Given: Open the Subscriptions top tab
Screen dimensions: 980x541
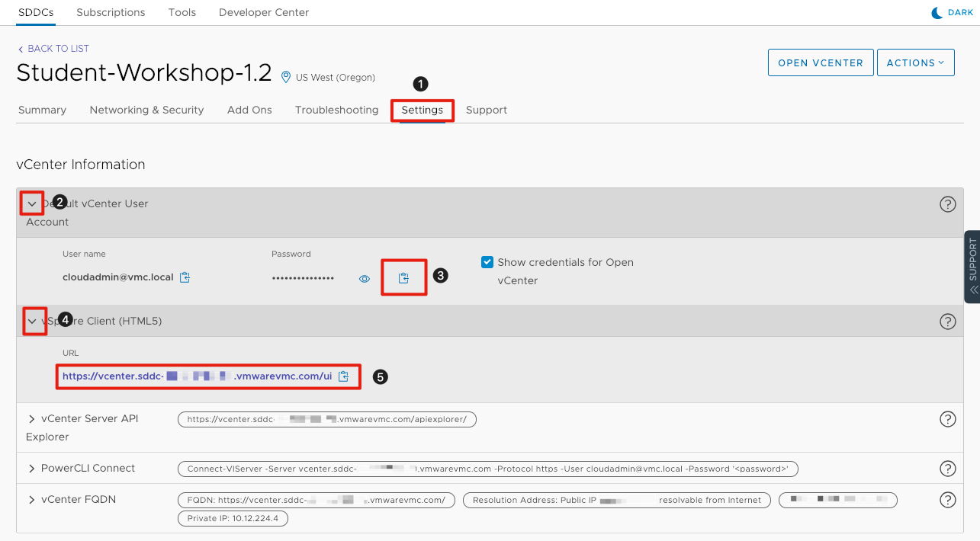Looking at the screenshot, I should point(111,12).
